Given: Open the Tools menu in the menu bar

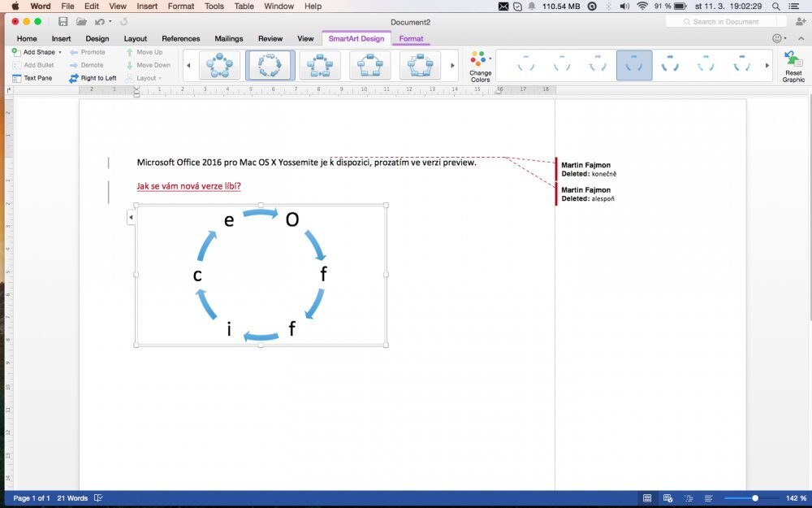Looking at the screenshot, I should 214,6.
